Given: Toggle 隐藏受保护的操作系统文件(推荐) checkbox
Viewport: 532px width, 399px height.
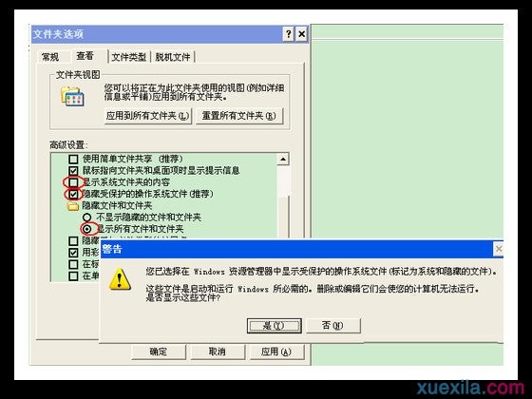Looking at the screenshot, I should 73,194.
